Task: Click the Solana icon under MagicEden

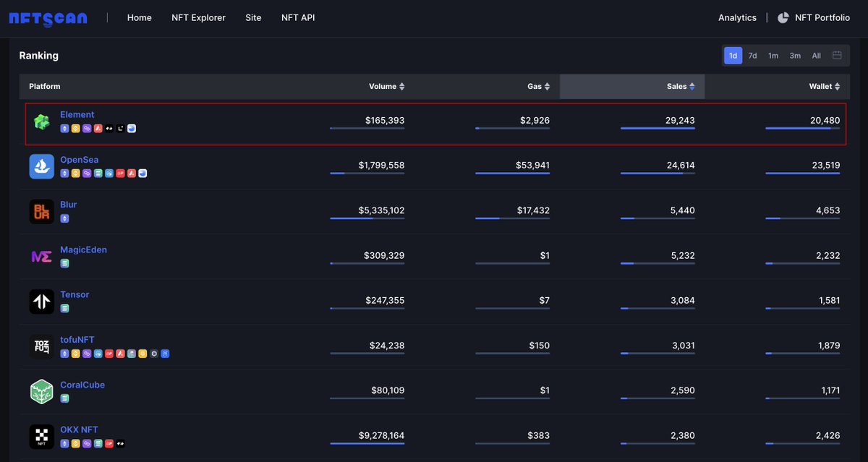Action: click(x=64, y=264)
